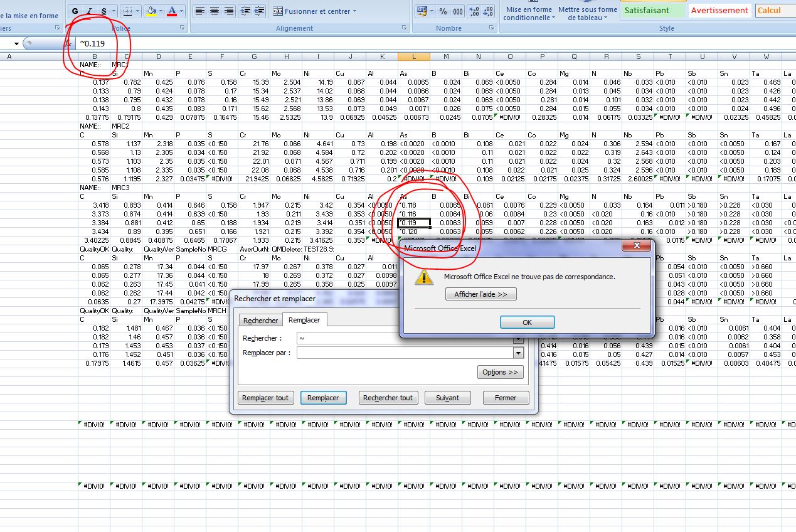Open Mise en forme conditionnelle menu

529,13
